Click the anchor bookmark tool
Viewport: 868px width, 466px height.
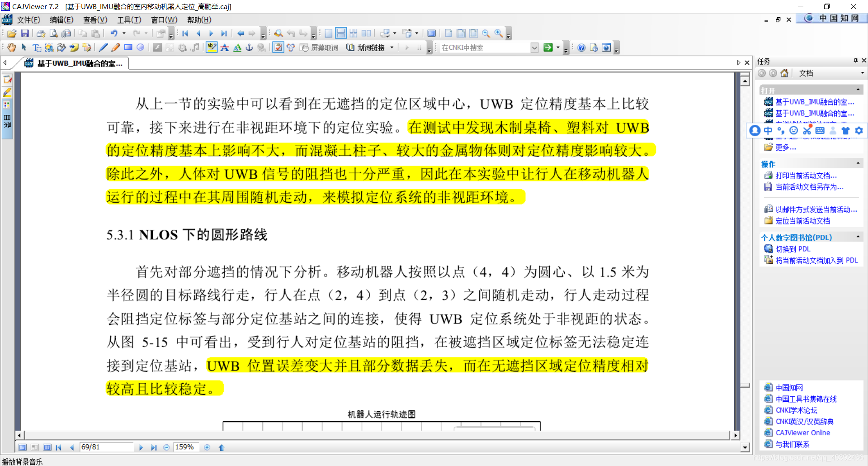[x=249, y=48]
